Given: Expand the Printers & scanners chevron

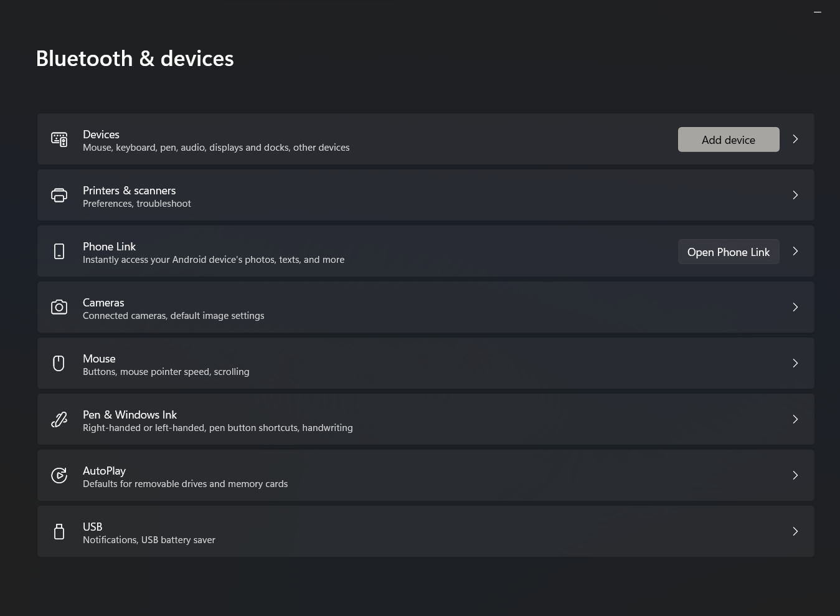Looking at the screenshot, I should pos(795,195).
